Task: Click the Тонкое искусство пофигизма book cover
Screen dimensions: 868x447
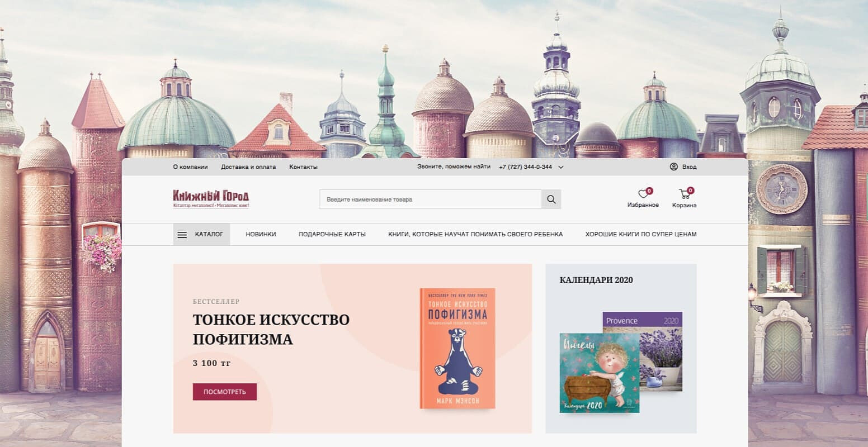Action: 457,349
